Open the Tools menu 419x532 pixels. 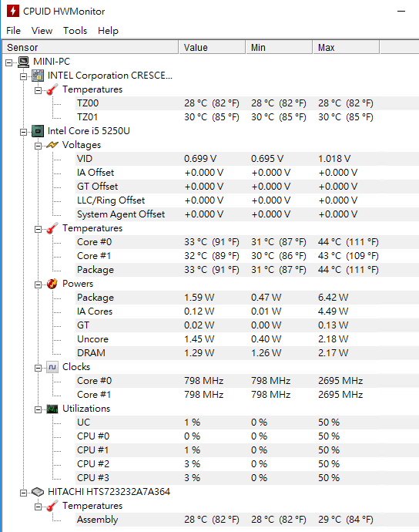pos(75,31)
